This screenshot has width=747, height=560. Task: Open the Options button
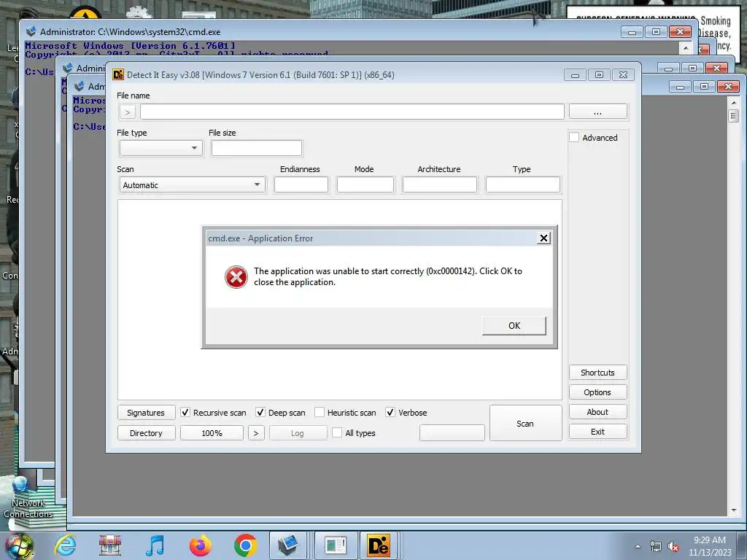coord(598,392)
